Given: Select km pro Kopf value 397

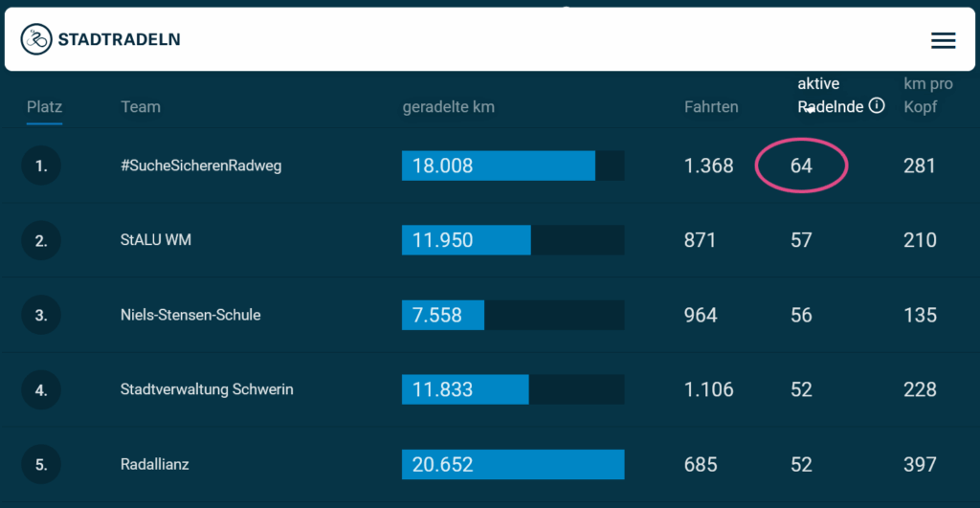Looking at the screenshot, I should pyautogui.click(x=920, y=464).
